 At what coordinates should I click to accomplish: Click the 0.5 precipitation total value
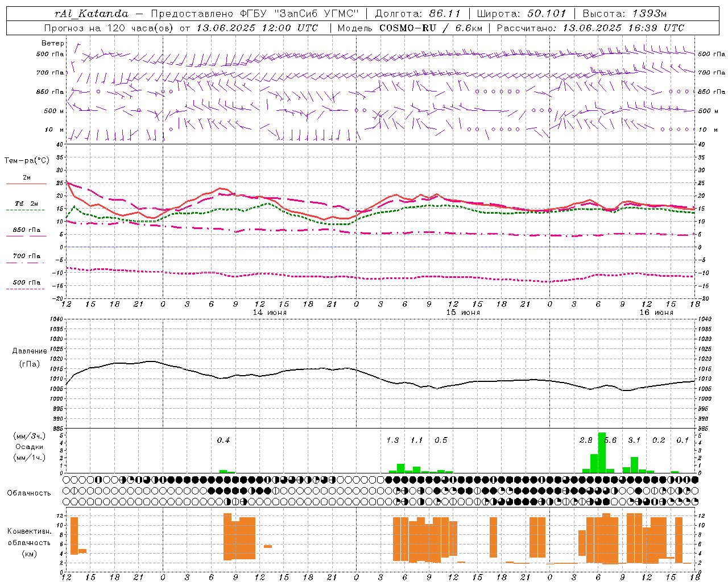pyautogui.click(x=441, y=440)
